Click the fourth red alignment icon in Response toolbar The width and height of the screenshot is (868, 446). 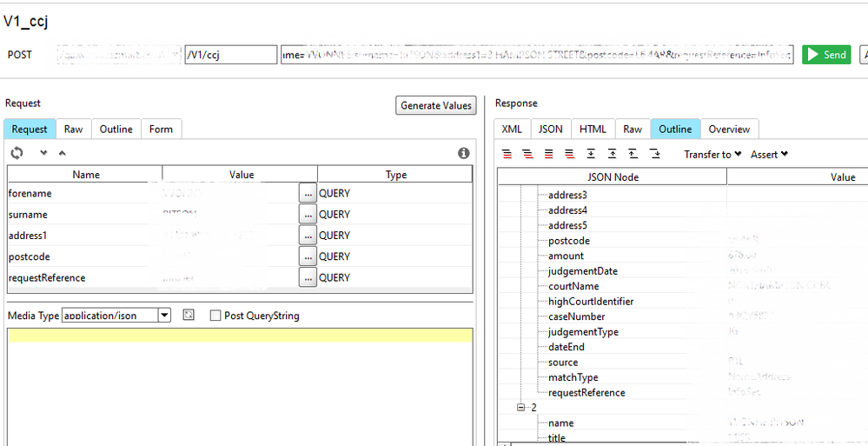click(569, 154)
